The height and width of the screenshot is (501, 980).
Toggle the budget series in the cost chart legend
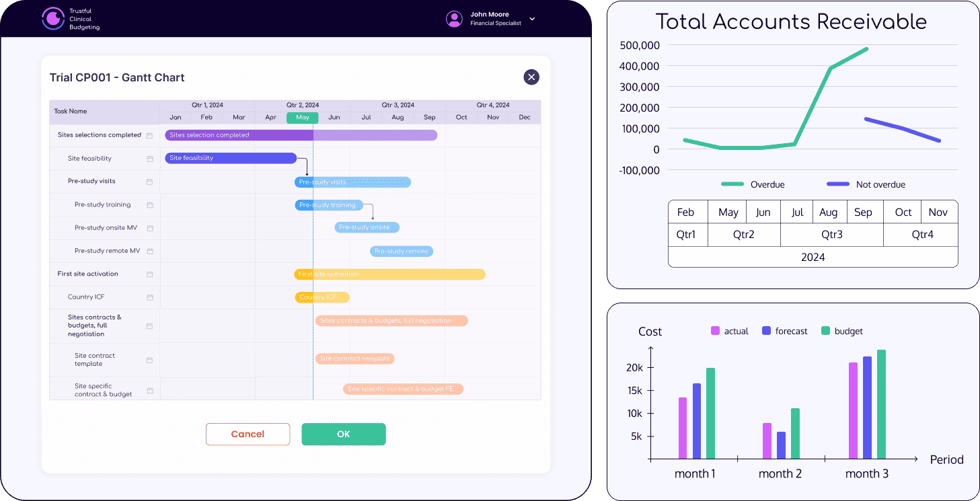(841, 331)
